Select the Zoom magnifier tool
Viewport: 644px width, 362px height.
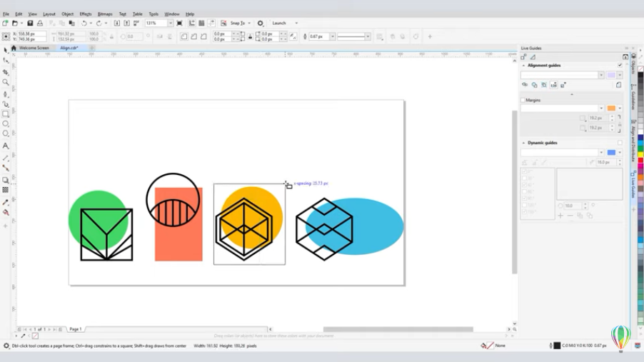(5, 82)
